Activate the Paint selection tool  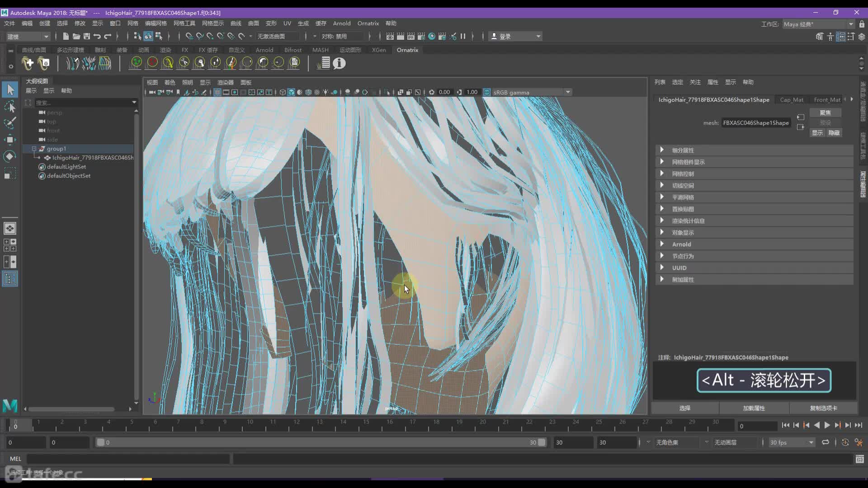coord(10,123)
